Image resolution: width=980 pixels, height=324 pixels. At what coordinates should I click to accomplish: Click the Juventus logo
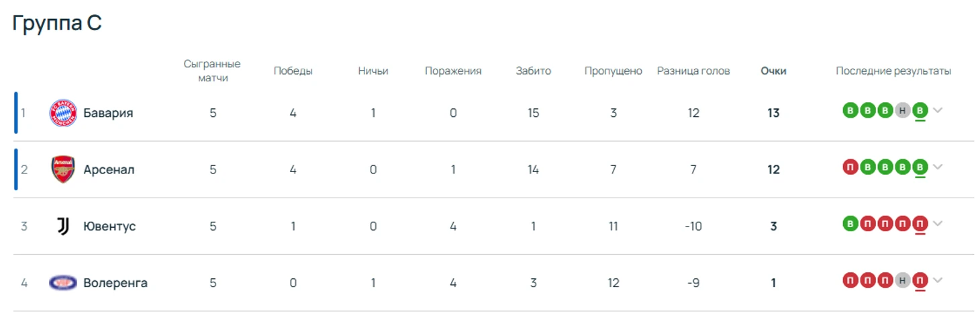pos(62,226)
